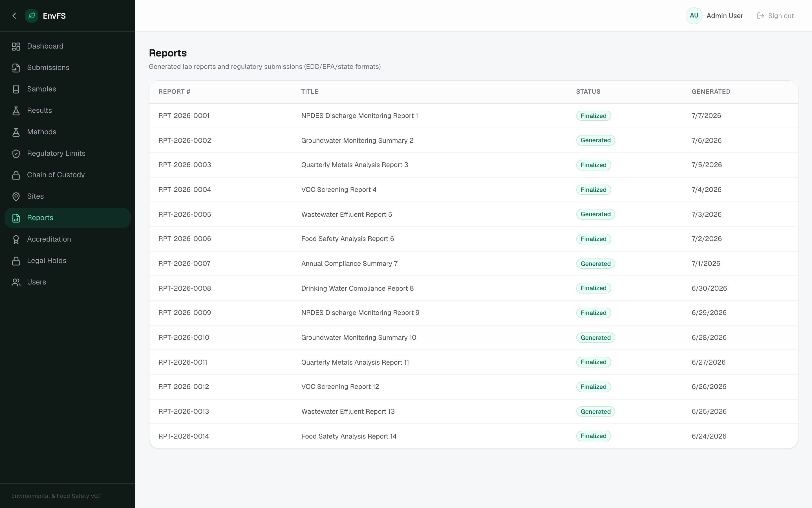Go to Sites
The height and width of the screenshot is (508, 812).
(x=67, y=196)
